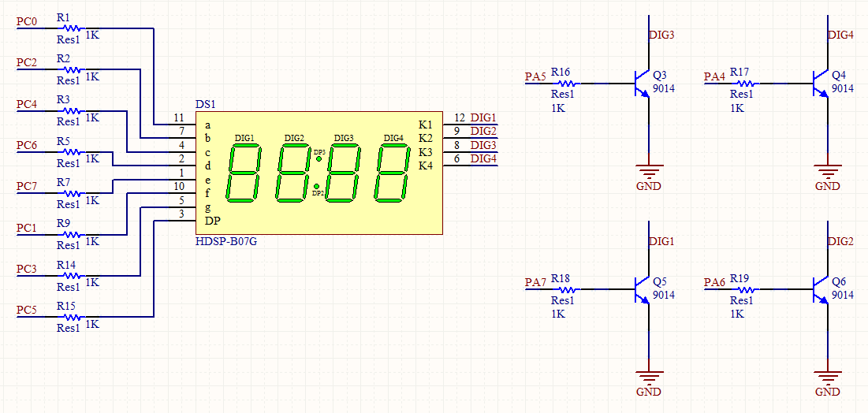Select the PA7 net label
Image resolution: width=868 pixels, height=413 pixels.
pyautogui.click(x=535, y=282)
